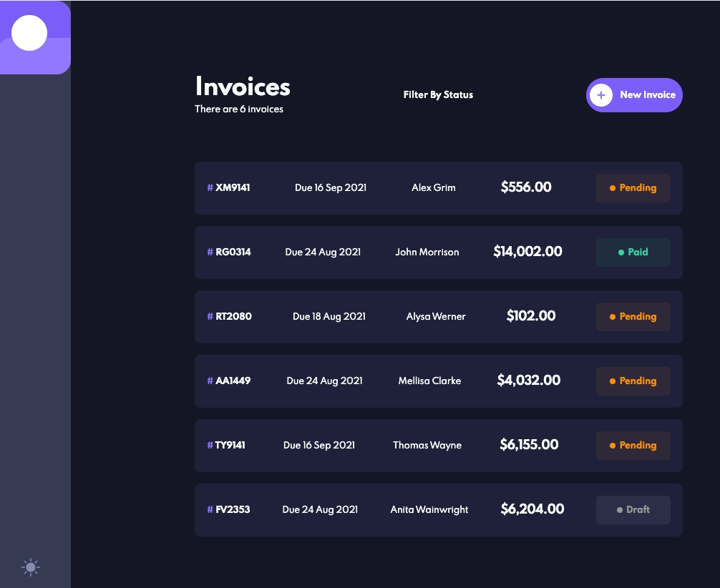The height and width of the screenshot is (588, 720).
Task: Click the Pending badge for Thomas Wayne
Action: pos(633,446)
